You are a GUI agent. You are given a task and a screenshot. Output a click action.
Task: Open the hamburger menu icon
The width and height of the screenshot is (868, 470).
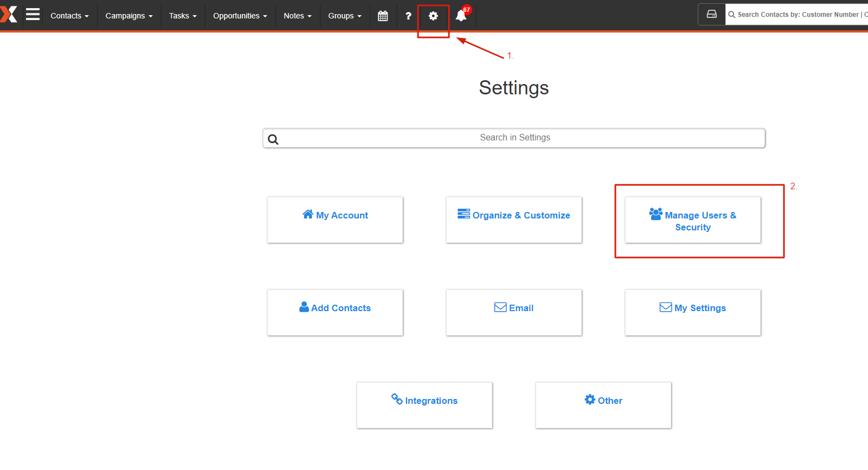pos(33,15)
